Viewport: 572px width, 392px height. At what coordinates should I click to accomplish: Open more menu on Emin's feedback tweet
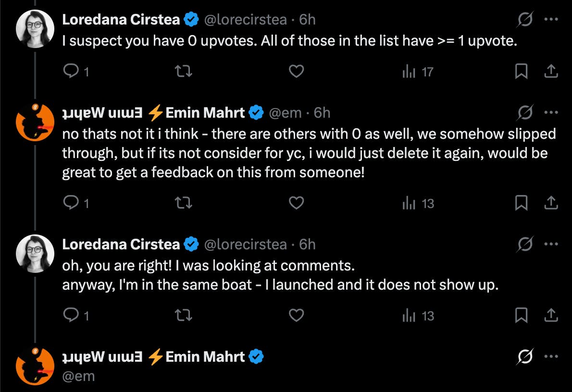click(550, 113)
